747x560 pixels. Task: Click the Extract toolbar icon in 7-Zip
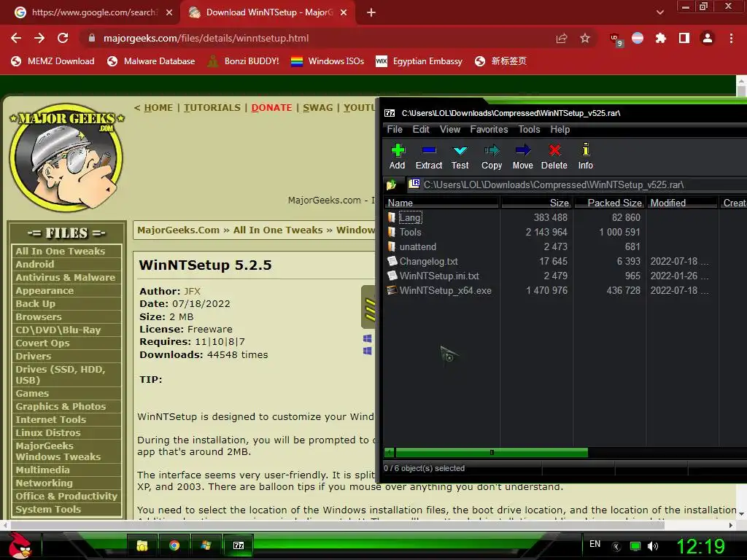[x=429, y=157]
